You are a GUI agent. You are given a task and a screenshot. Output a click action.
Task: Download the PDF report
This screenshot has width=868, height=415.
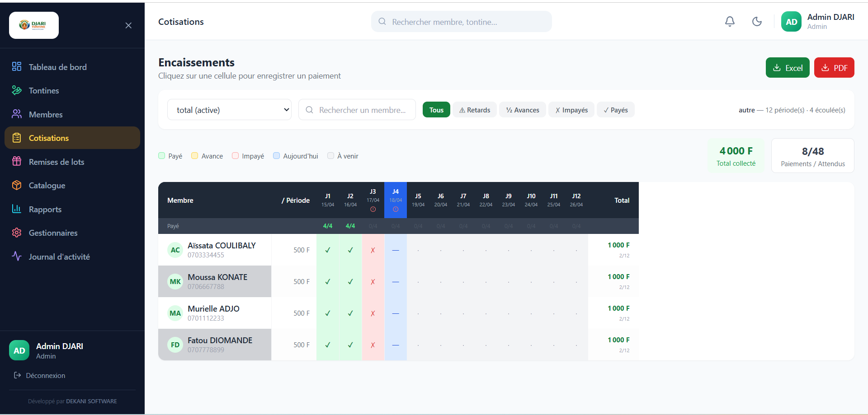(x=834, y=68)
